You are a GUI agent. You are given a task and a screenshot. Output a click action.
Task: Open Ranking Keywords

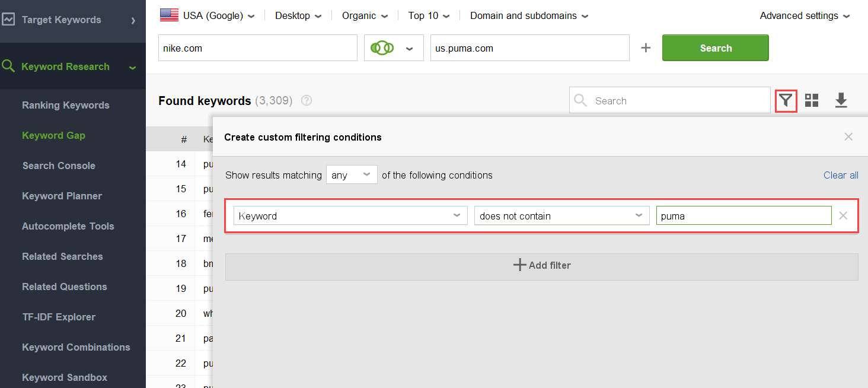[x=66, y=105]
